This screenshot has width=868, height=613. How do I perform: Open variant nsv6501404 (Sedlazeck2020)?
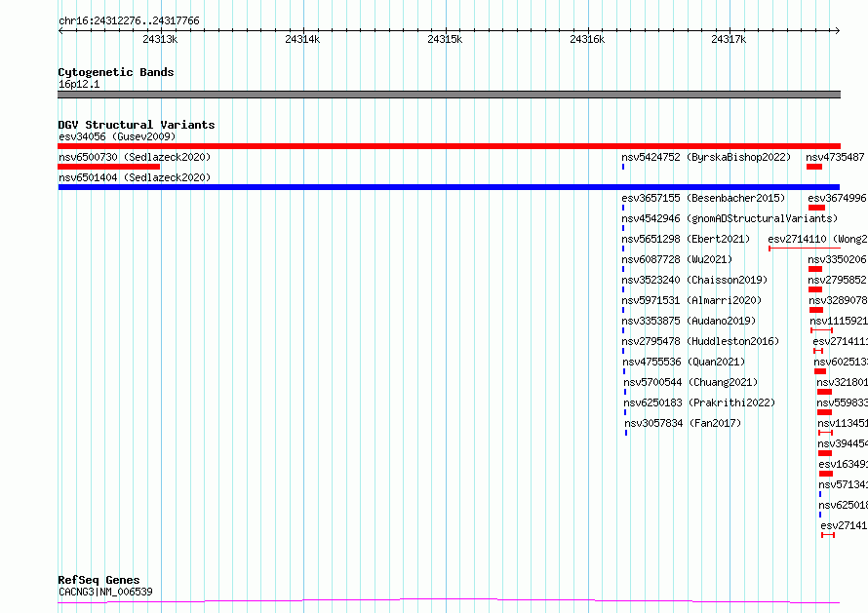tap(135, 177)
